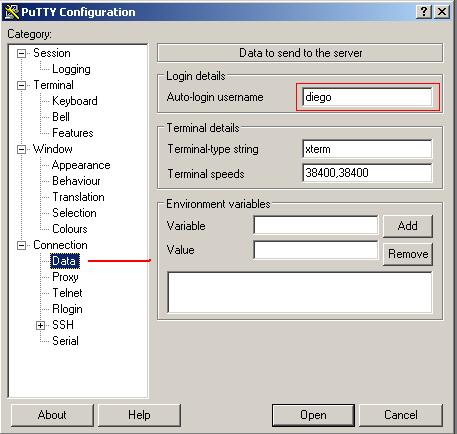Collapse the Terminal tree node

pyautogui.click(x=21, y=85)
